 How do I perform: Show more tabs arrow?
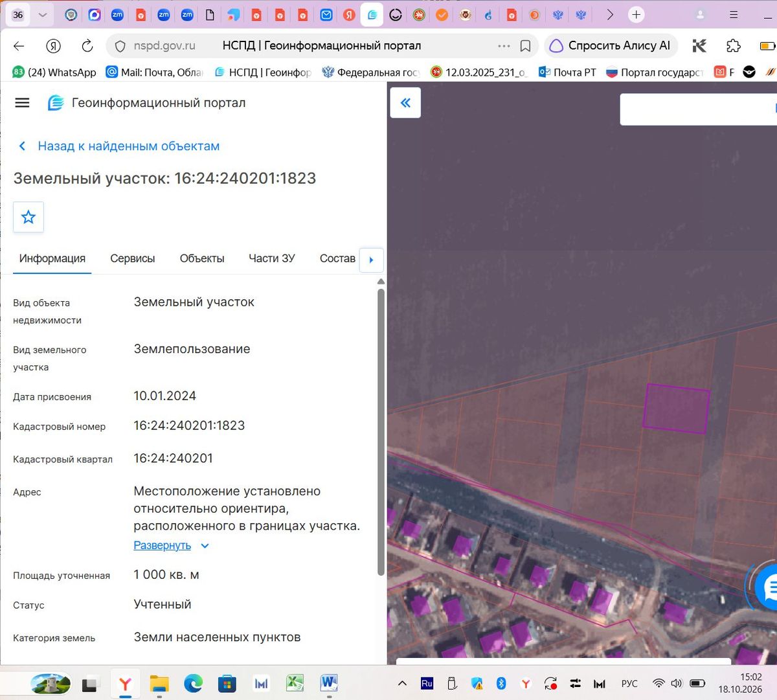pos(609,14)
